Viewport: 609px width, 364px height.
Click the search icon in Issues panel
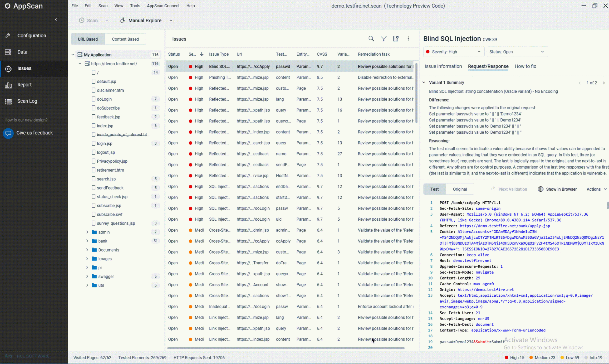[371, 39]
